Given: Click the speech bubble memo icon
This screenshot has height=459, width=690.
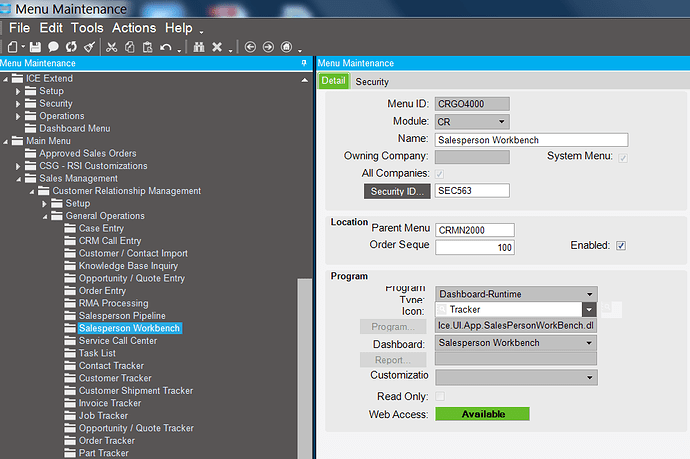Looking at the screenshot, I should pyautogui.click(x=53, y=47).
